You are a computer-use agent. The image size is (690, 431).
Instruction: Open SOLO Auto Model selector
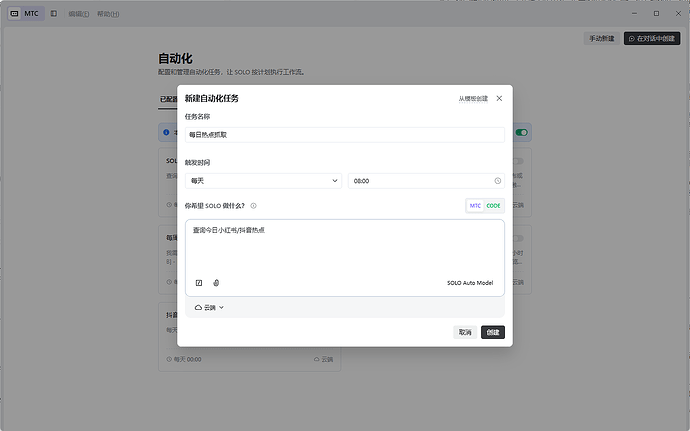click(x=470, y=283)
